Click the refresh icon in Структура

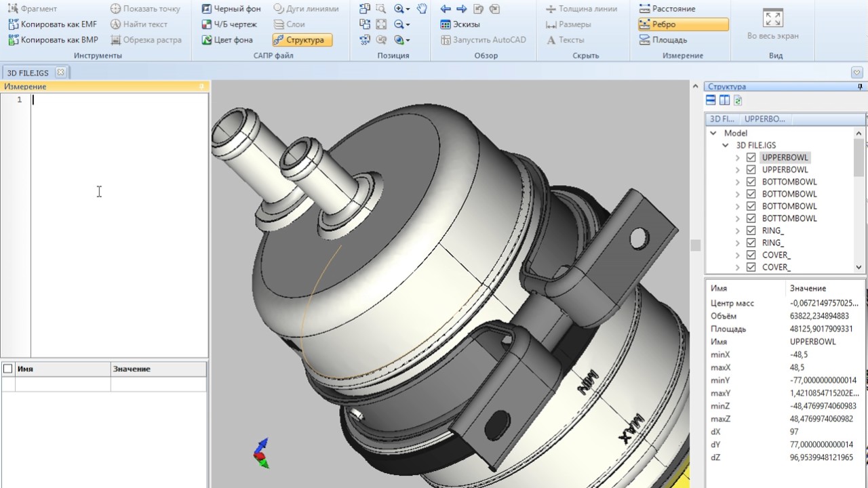738,100
